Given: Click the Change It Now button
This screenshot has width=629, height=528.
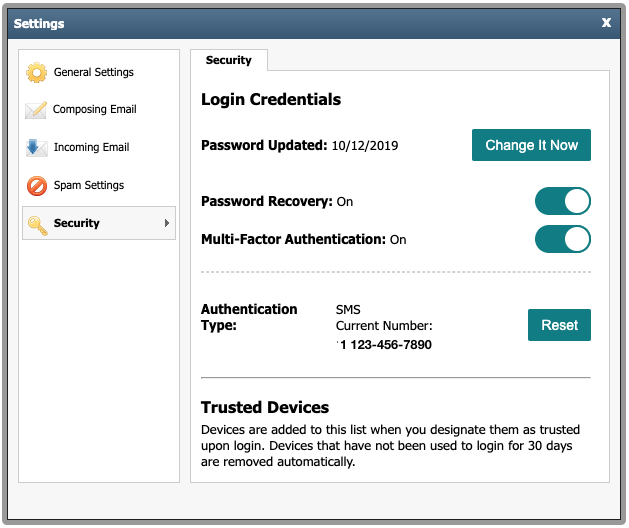Looking at the screenshot, I should (531, 145).
